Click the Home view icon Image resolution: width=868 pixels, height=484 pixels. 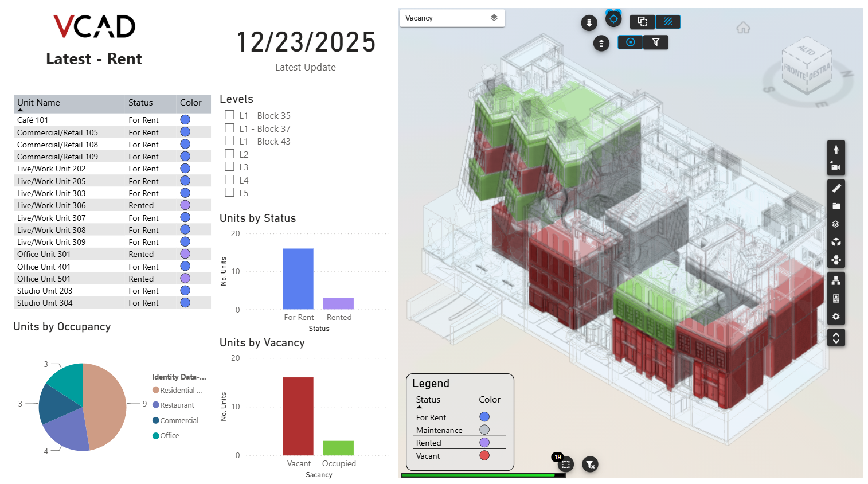tap(743, 28)
